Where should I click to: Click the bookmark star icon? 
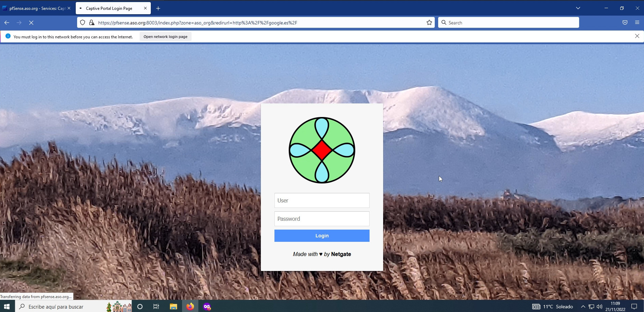[x=429, y=23]
